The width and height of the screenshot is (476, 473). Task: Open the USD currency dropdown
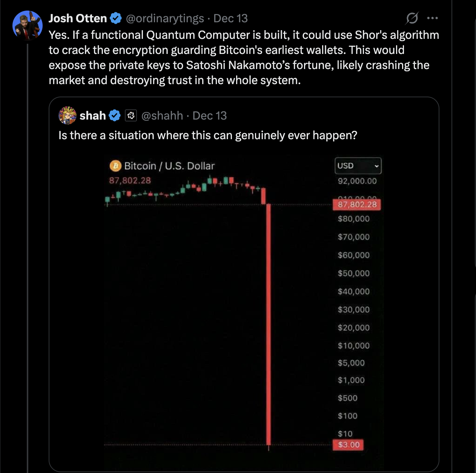(358, 166)
